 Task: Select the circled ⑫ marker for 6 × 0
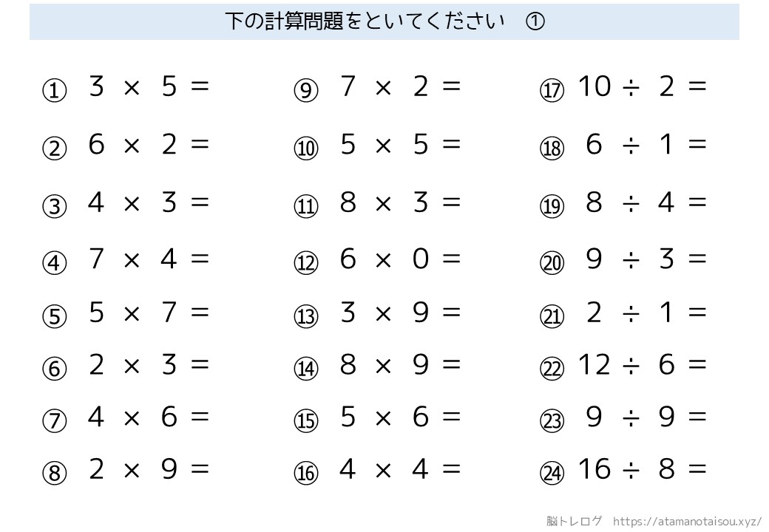point(306,263)
